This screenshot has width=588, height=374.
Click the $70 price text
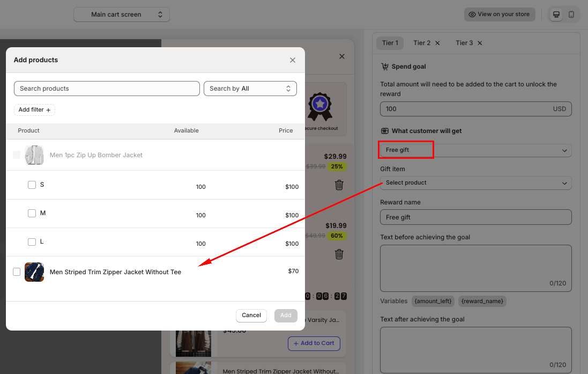point(293,271)
